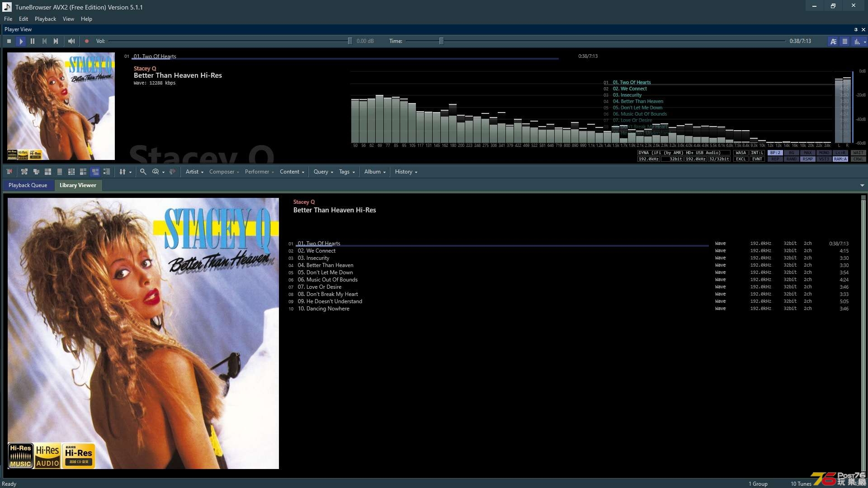The height and width of the screenshot is (488, 868).
Task: Pause the current track
Action: tap(33, 41)
